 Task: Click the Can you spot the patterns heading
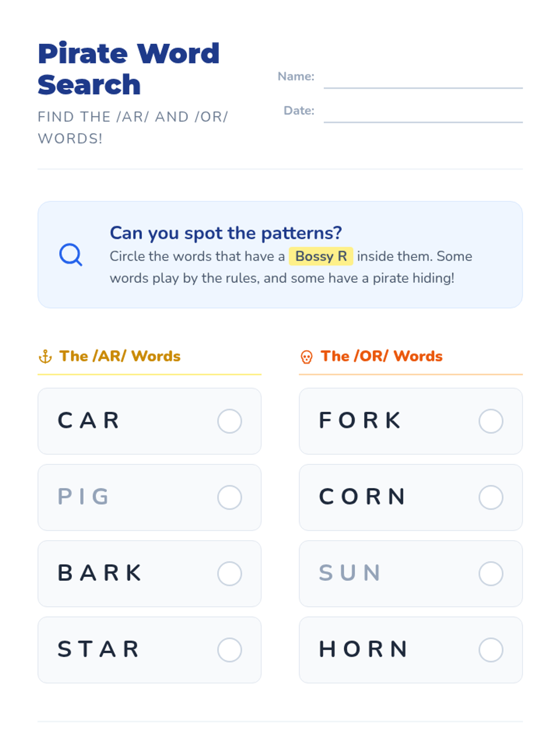click(x=226, y=233)
